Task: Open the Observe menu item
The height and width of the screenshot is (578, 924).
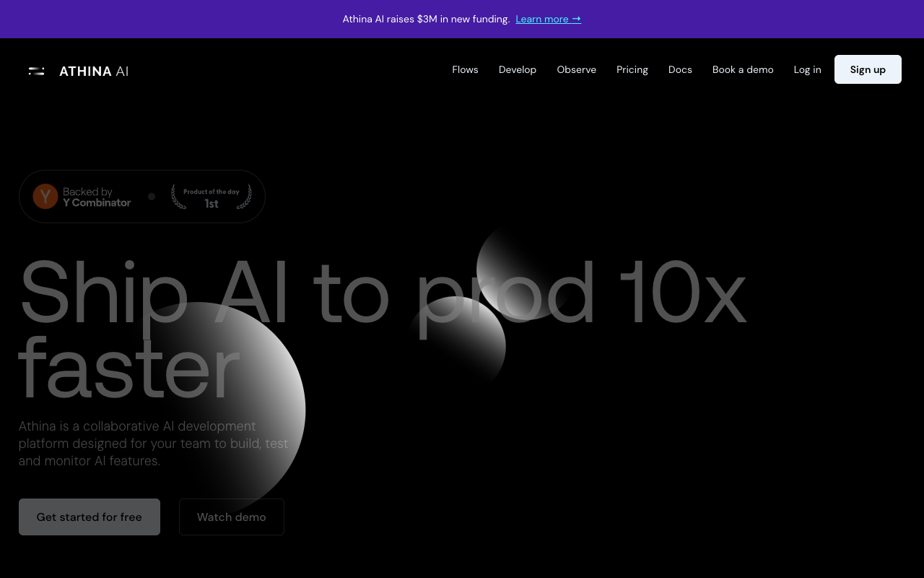Action: 576,69
